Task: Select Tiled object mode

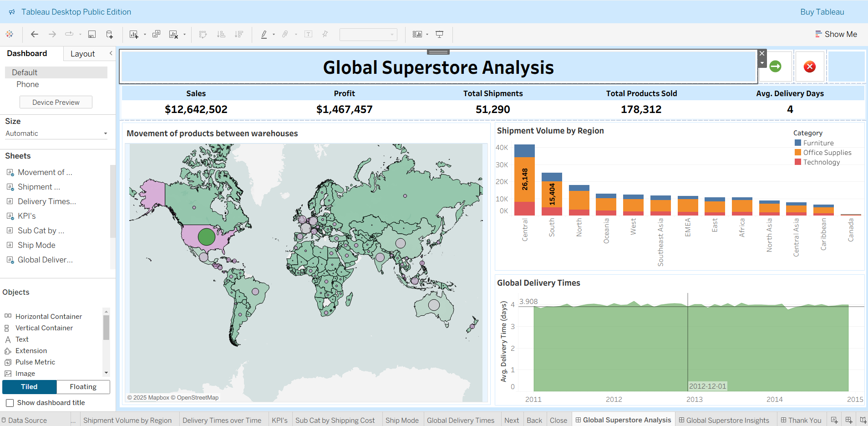Action: tap(29, 387)
